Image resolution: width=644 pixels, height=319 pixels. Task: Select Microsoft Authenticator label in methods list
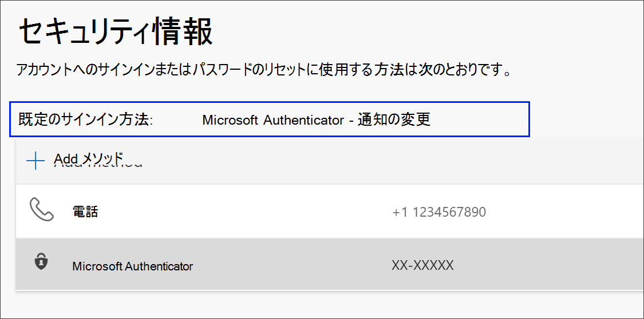point(133,266)
